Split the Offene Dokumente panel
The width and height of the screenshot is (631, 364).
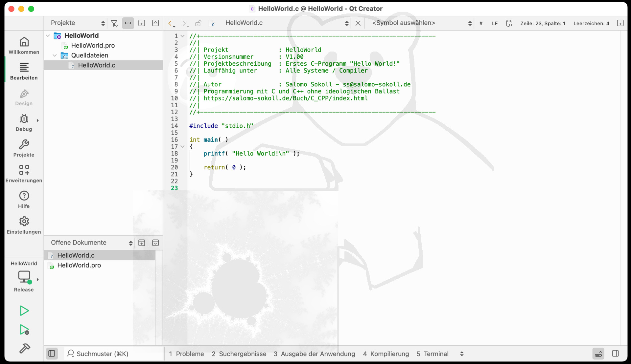(142, 243)
